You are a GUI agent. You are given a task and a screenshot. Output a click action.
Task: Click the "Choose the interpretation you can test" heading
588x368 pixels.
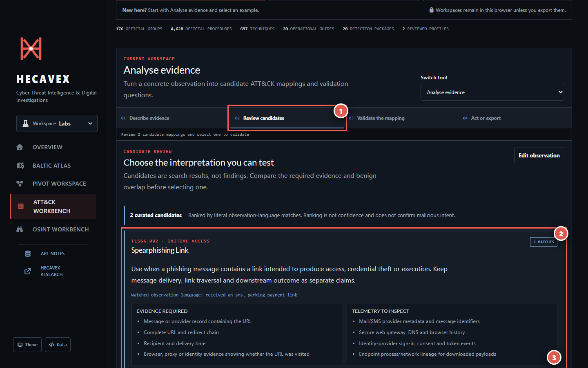point(199,163)
